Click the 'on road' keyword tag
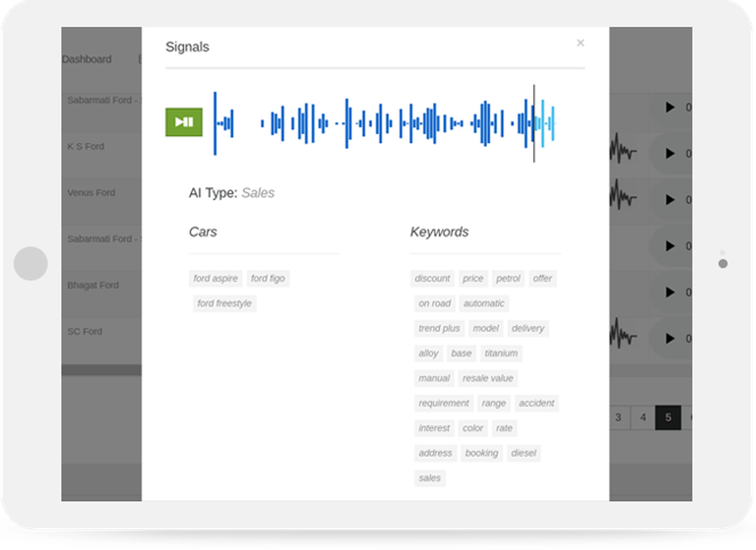This screenshot has height=550, width=756. pyautogui.click(x=435, y=303)
